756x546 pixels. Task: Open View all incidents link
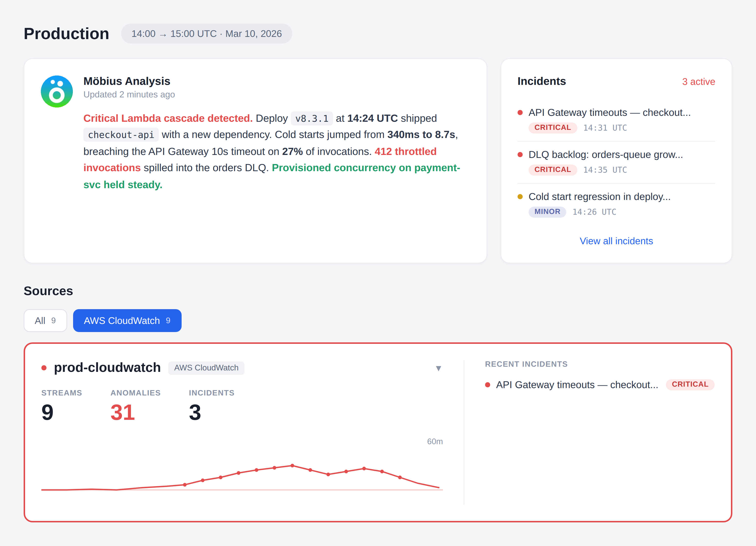click(616, 241)
